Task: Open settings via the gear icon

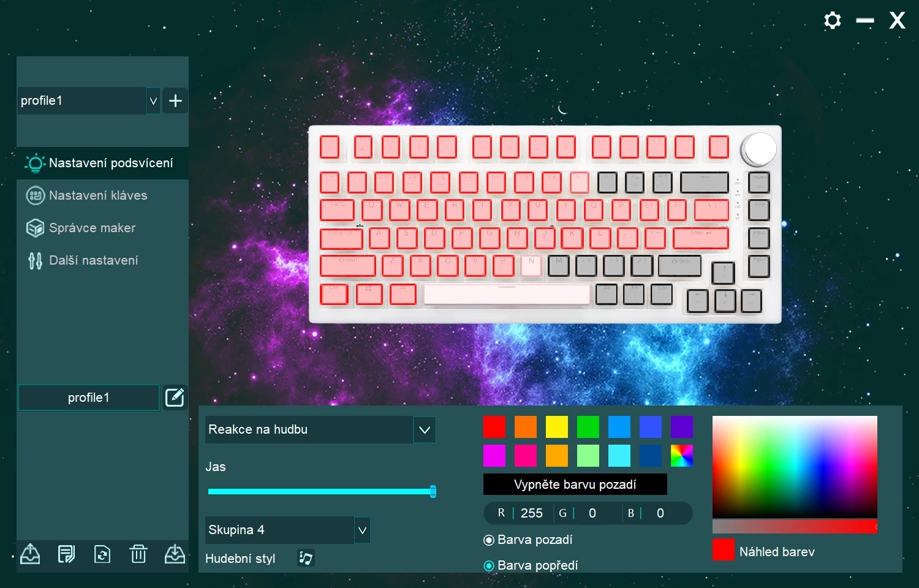Action: [833, 21]
